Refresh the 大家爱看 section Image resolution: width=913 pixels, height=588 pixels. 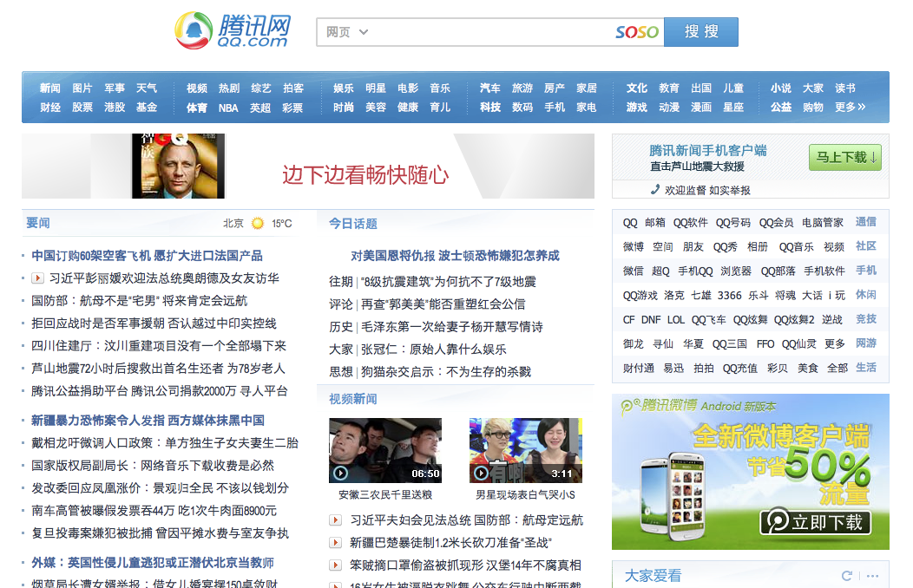(847, 576)
